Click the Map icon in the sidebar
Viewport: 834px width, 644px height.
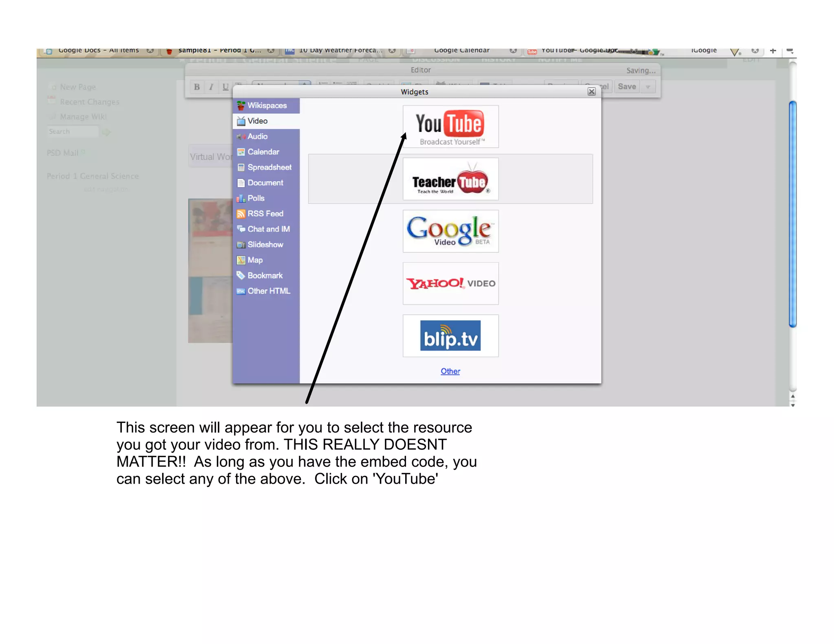241,260
